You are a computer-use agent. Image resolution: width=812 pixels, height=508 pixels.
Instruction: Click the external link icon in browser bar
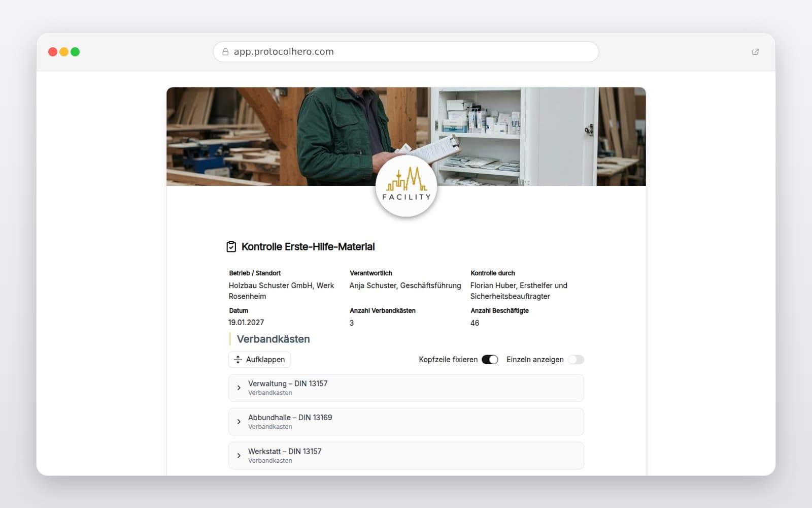tap(755, 52)
